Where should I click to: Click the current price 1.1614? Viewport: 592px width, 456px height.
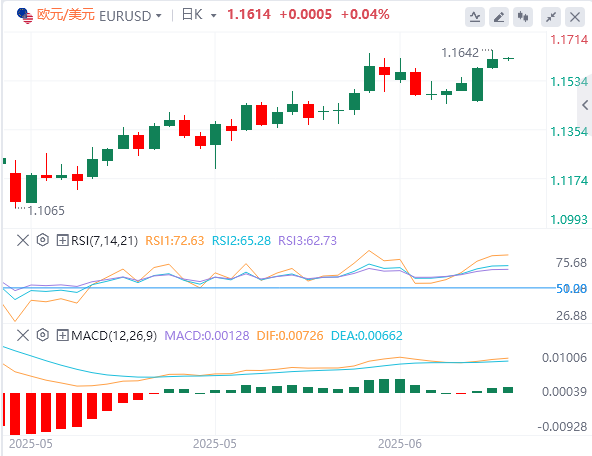[x=249, y=15]
